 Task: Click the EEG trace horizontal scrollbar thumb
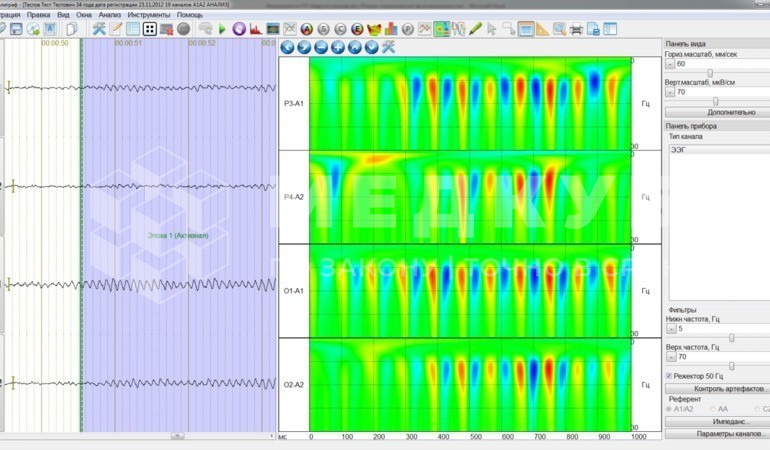[177, 436]
